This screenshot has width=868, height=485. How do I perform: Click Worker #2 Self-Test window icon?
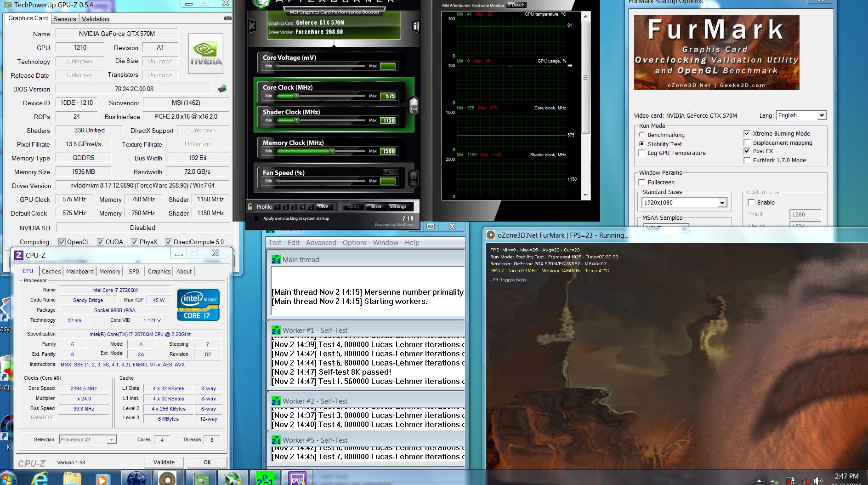click(276, 401)
